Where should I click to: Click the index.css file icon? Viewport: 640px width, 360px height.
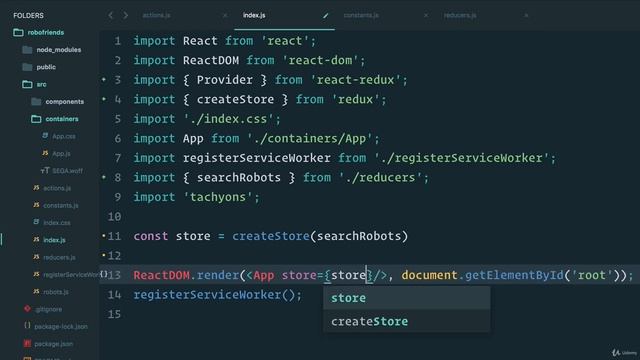(x=36, y=222)
